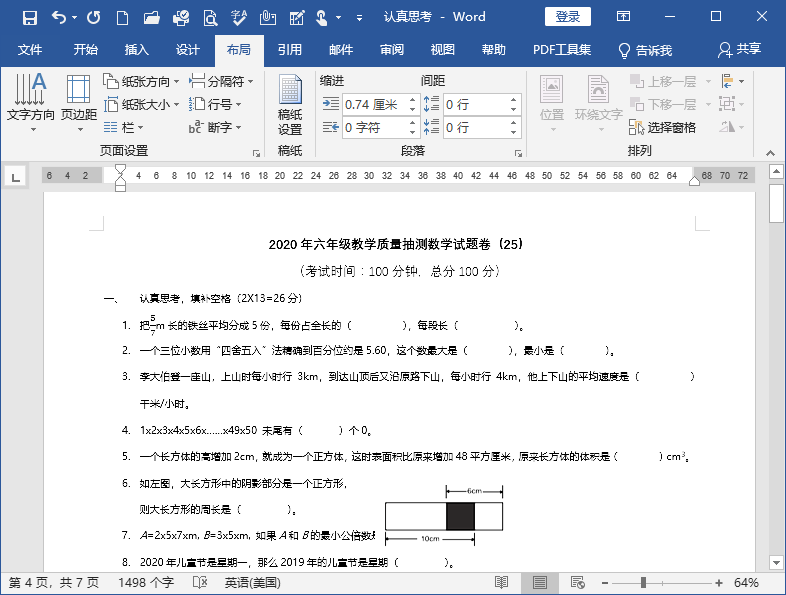Open the 页边距 margins tool
786x595 pixels.
78,102
